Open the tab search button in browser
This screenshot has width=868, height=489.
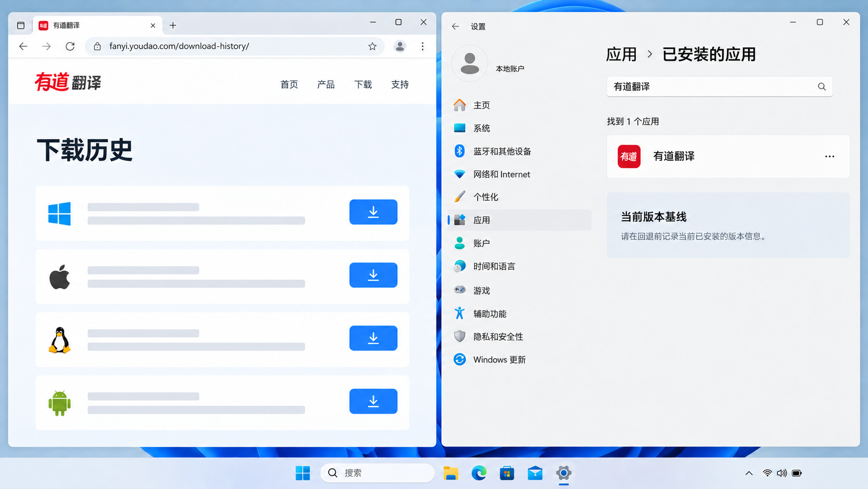click(21, 25)
